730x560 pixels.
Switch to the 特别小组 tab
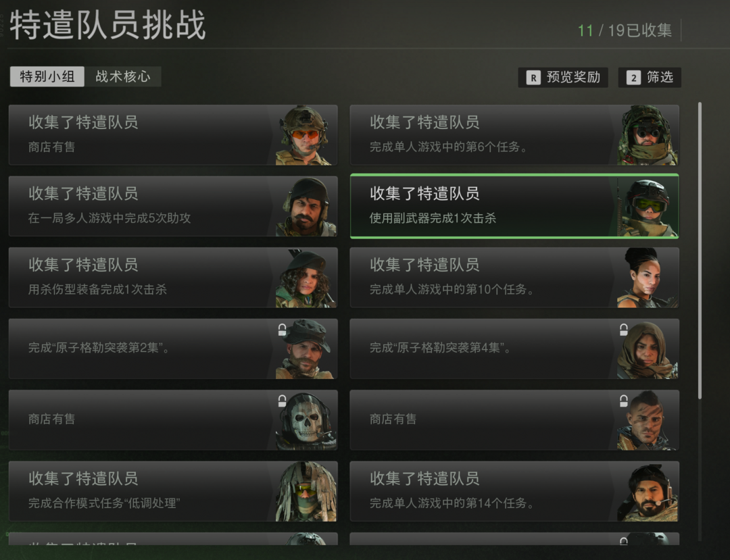[47, 76]
